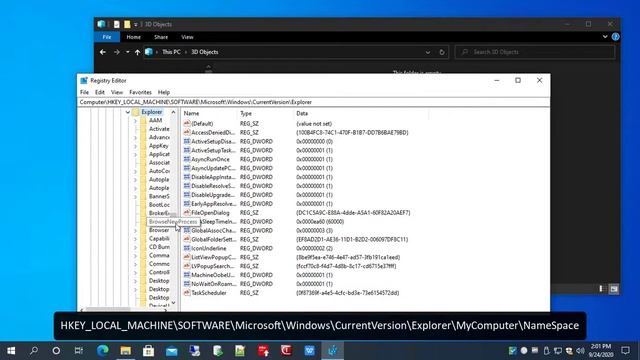
Task: Open File Explorer help icon
Action: pyautogui.click(x=616, y=37)
